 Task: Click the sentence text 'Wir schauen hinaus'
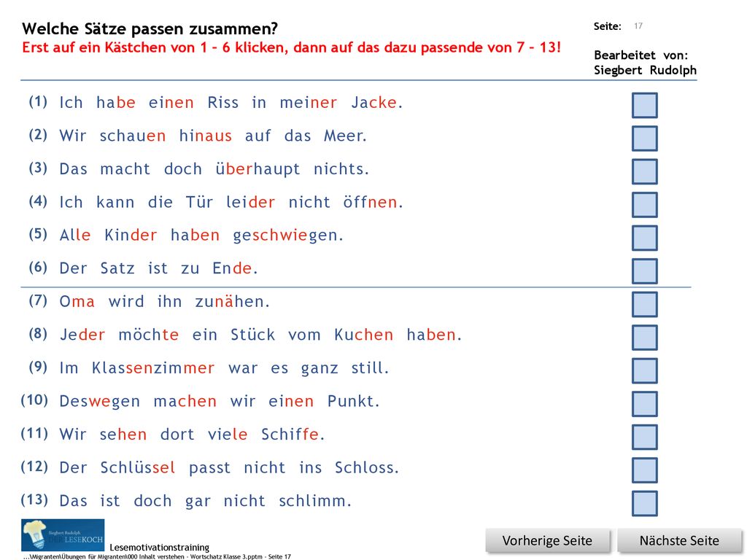pos(145,136)
